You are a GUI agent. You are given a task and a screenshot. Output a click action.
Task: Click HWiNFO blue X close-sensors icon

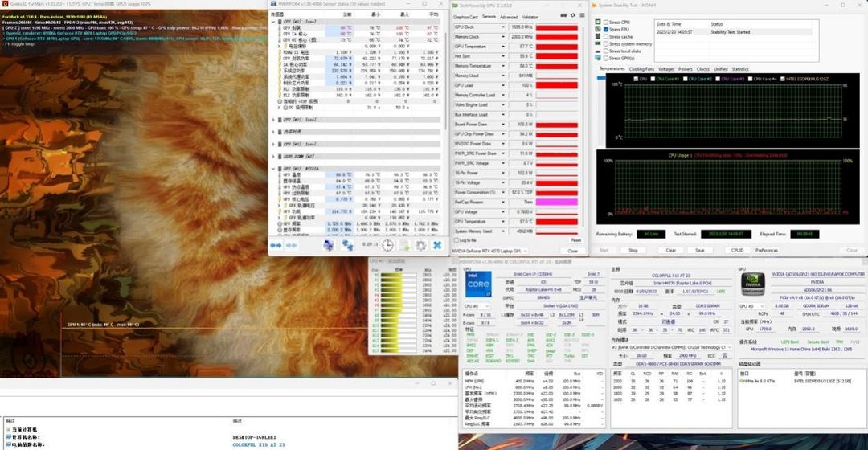pyautogui.click(x=437, y=244)
